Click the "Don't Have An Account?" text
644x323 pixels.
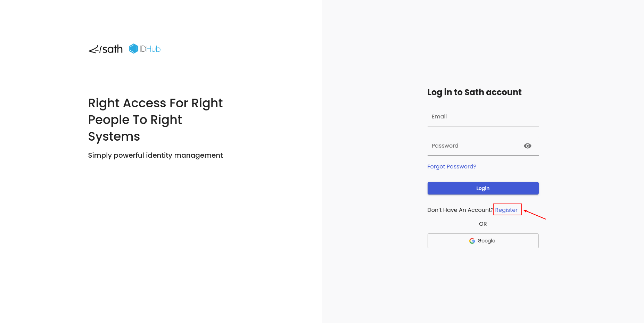click(x=460, y=210)
